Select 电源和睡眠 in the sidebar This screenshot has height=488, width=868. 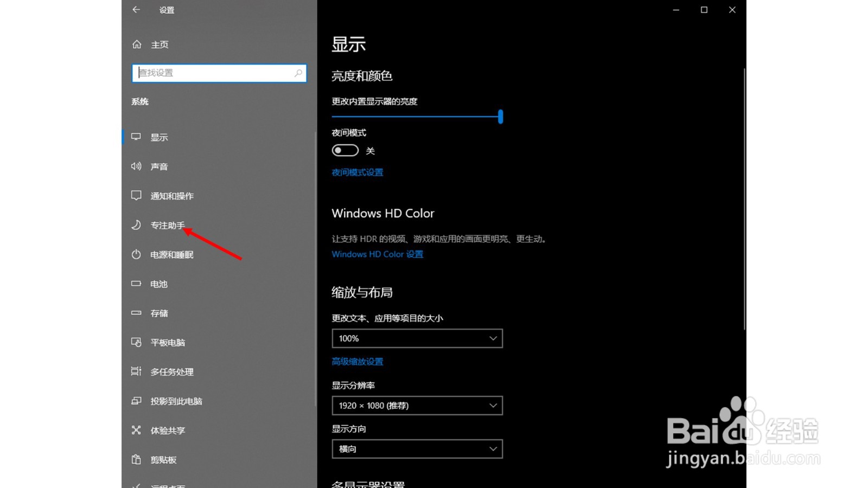click(172, 254)
